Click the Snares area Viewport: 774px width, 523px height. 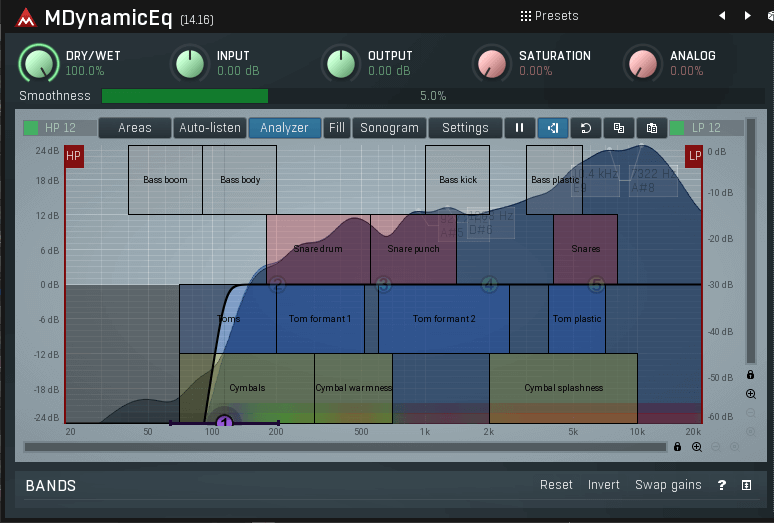pos(585,249)
